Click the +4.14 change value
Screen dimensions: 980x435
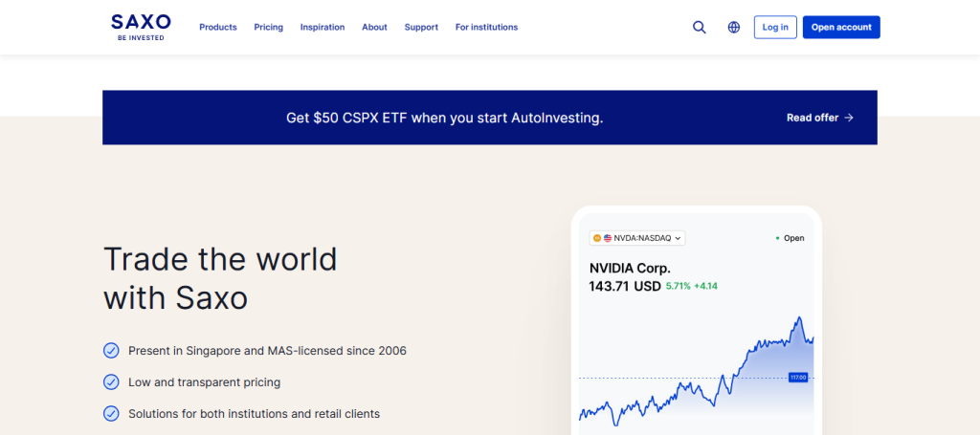[705, 287]
